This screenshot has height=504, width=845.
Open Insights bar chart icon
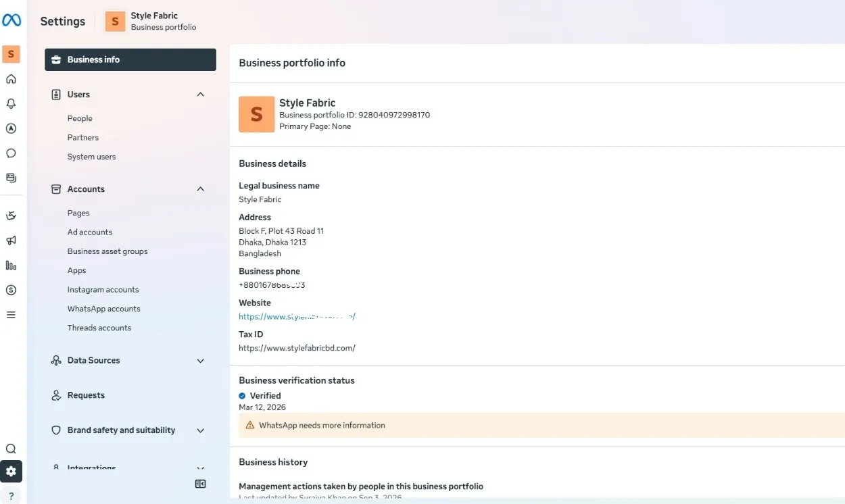coord(11,266)
